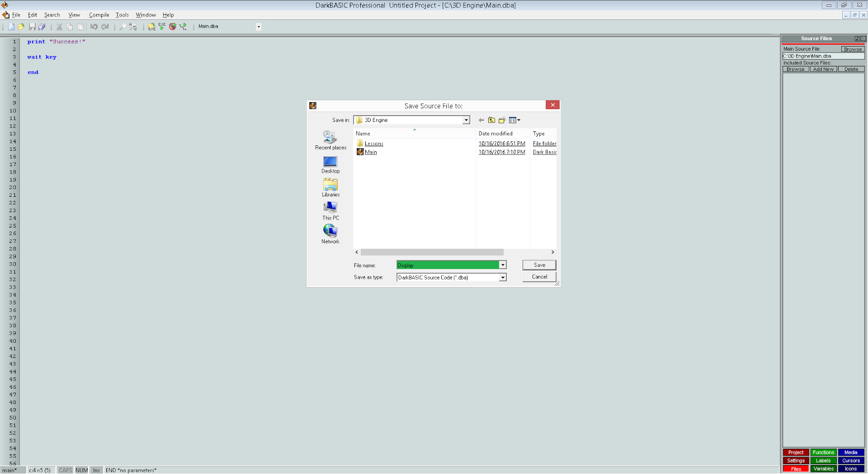
Task: Go back with the dialog's arrow icon
Action: coord(481,120)
